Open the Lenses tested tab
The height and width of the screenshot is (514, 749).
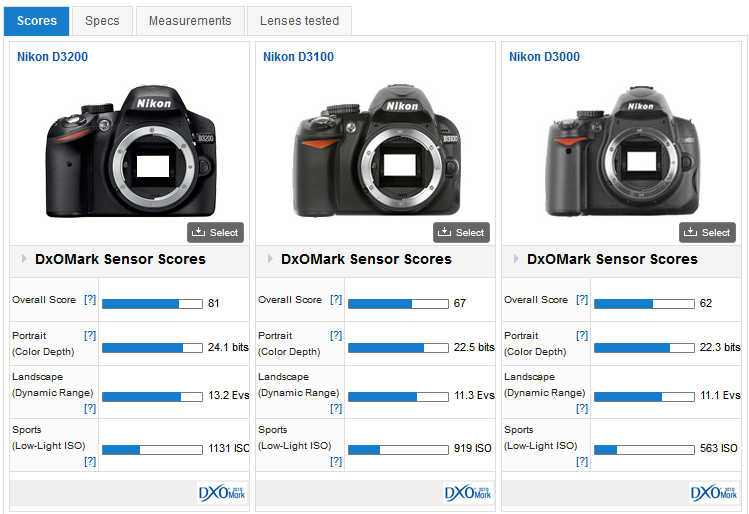pyautogui.click(x=299, y=20)
